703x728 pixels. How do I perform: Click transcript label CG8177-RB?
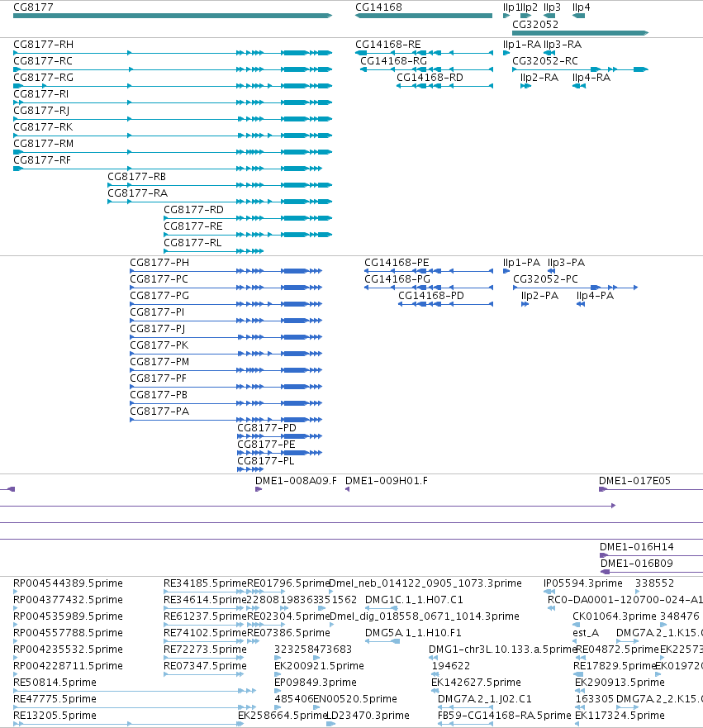[136, 177]
